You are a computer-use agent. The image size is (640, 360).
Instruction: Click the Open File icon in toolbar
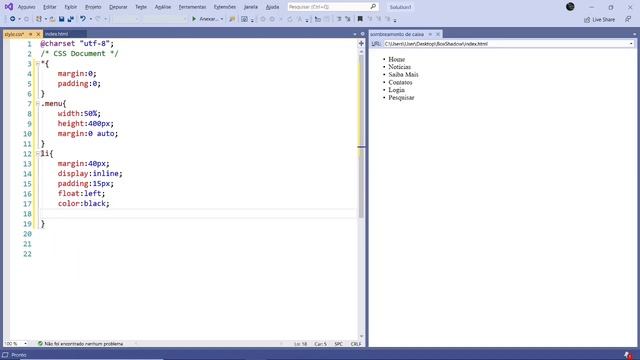point(52,19)
